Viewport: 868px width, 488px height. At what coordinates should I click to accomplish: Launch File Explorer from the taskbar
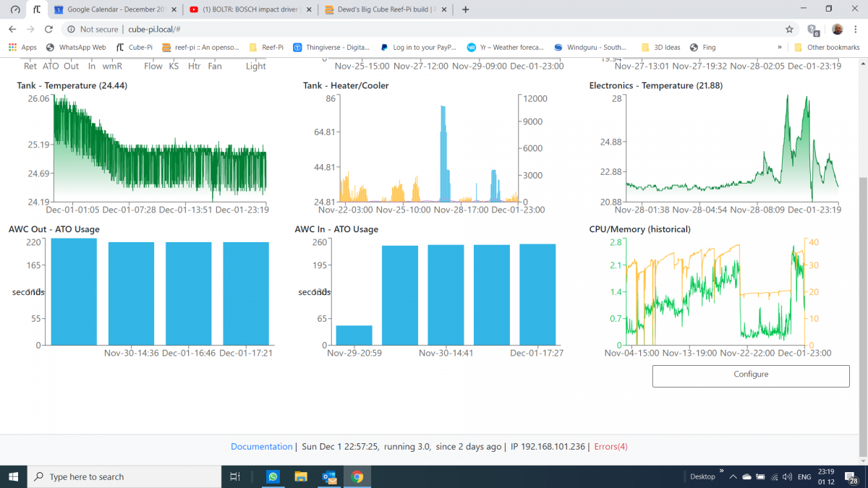[x=301, y=476]
